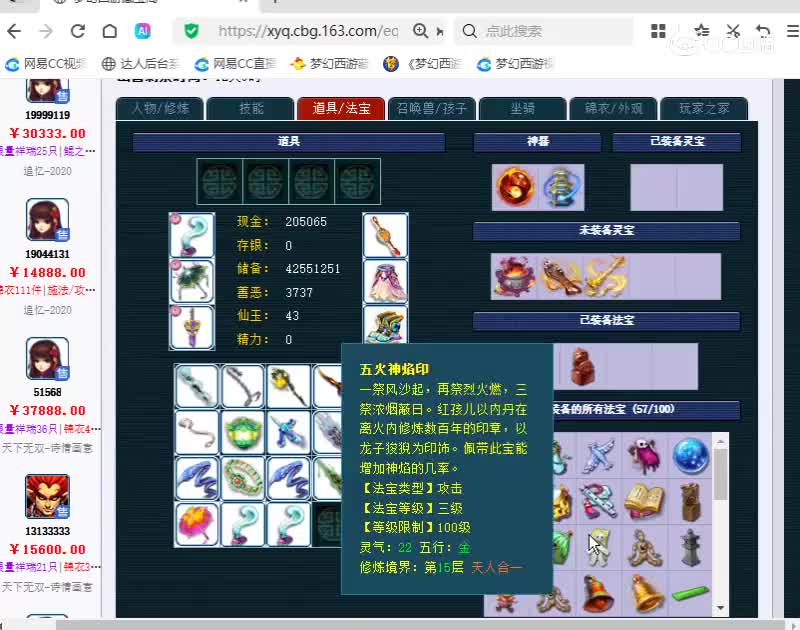Open listing priced ￥15600.00
This screenshot has height=630, width=800.
click(x=47, y=550)
